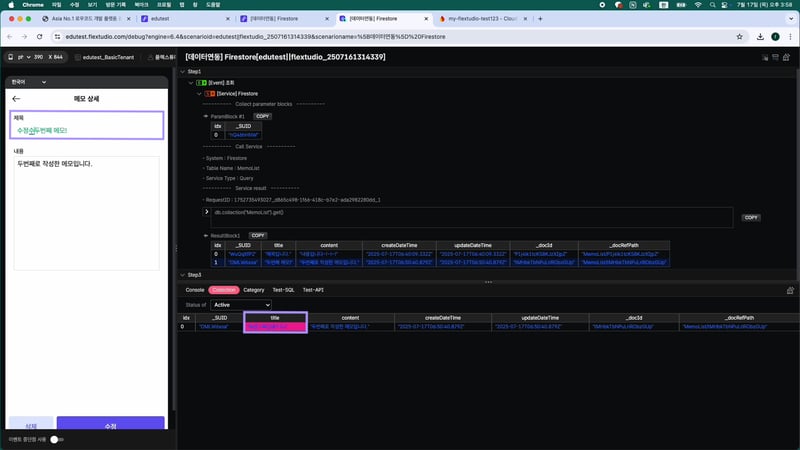
Task: Switch to the Test-SQL tab
Action: pyautogui.click(x=284, y=290)
